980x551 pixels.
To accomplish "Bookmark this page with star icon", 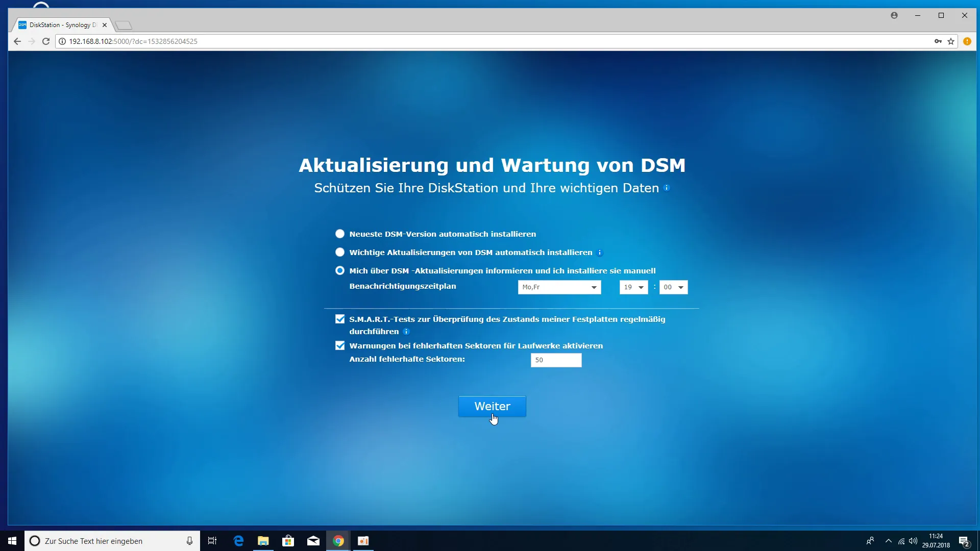I will (x=951, y=41).
